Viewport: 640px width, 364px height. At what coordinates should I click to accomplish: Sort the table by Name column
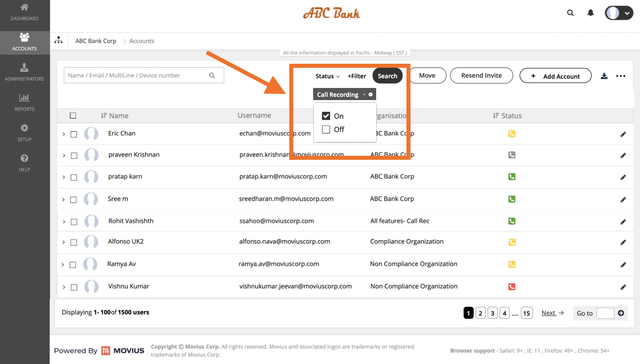[x=115, y=116]
